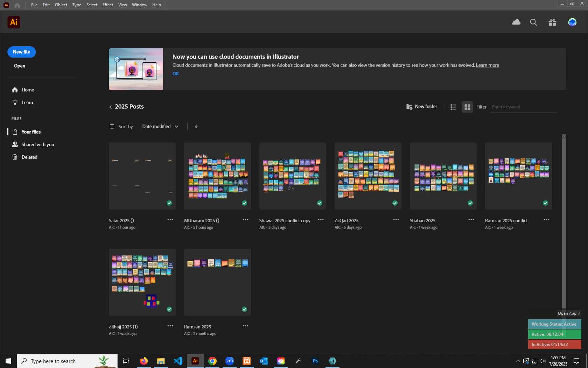Image resolution: width=588 pixels, height=368 pixels.
Task: Click the 'Working Status: Active' overlay label
Action: point(554,324)
